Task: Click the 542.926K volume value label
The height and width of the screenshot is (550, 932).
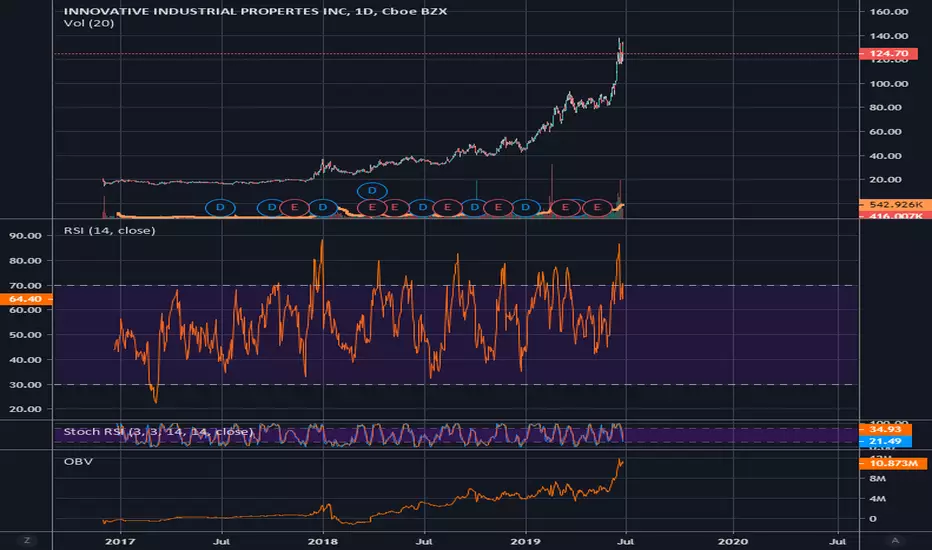Action: [895, 205]
